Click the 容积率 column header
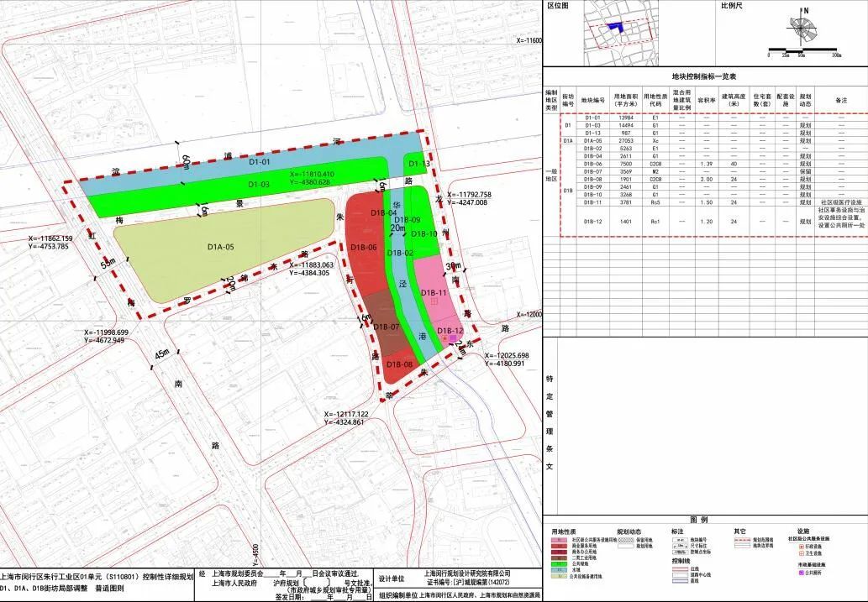 click(x=707, y=101)
